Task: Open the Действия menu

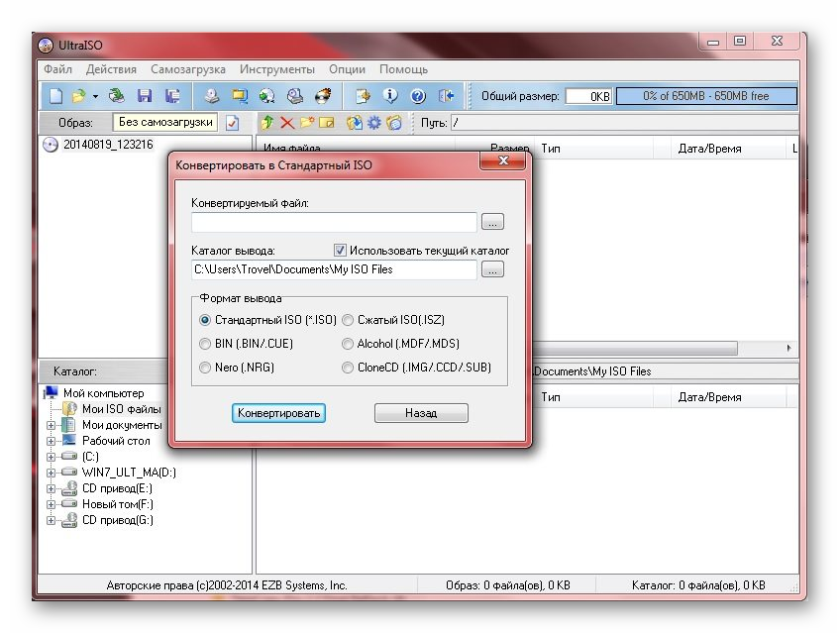Action: coord(111,69)
